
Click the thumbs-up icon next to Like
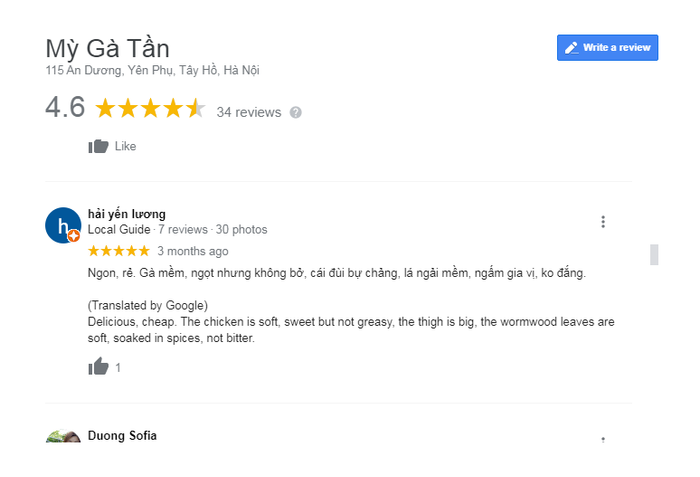(98, 146)
